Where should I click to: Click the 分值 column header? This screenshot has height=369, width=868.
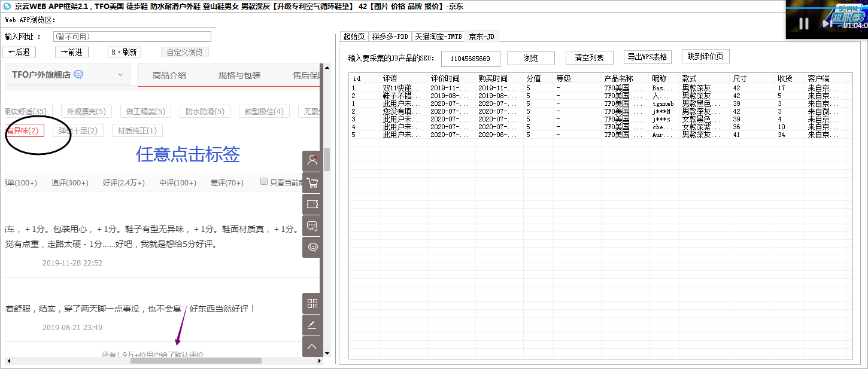click(x=538, y=78)
